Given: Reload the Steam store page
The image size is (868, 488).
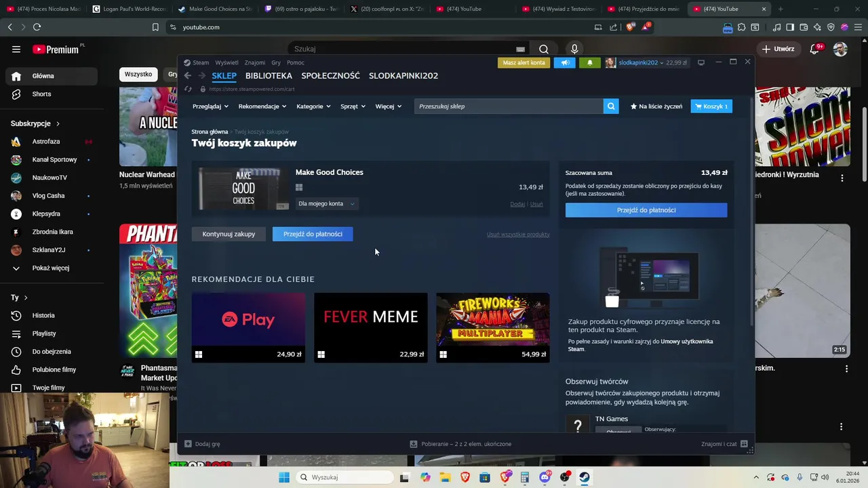Looking at the screenshot, I should point(188,89).
